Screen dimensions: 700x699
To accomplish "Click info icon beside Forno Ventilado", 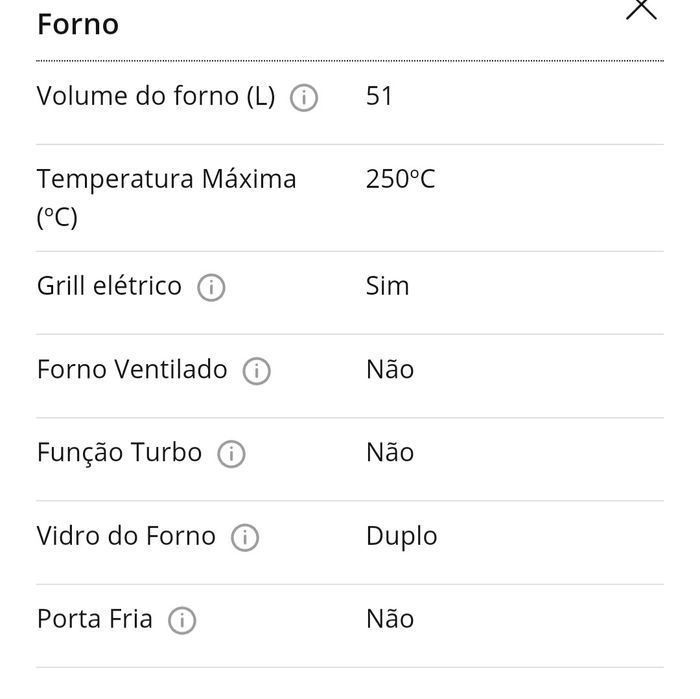I will coord(257,371).
